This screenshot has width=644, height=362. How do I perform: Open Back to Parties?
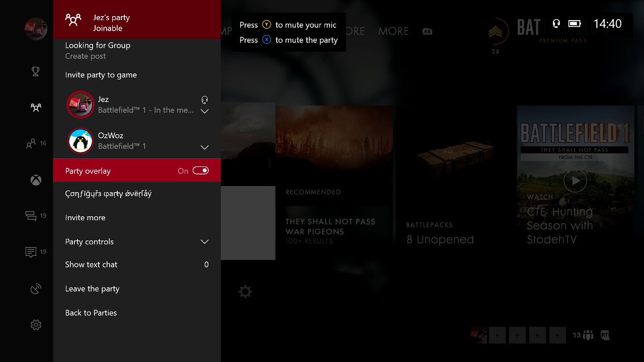(x=91, y=312)
